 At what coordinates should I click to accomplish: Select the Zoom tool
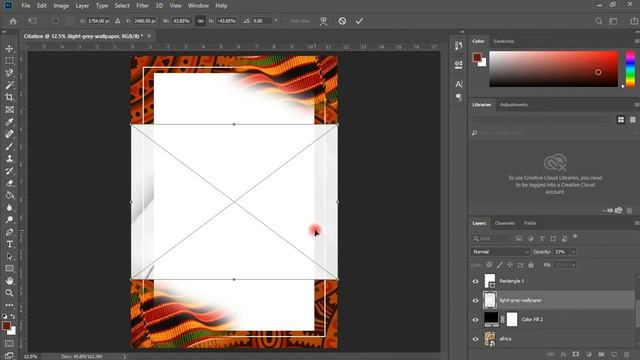click(x=9, y=293)
